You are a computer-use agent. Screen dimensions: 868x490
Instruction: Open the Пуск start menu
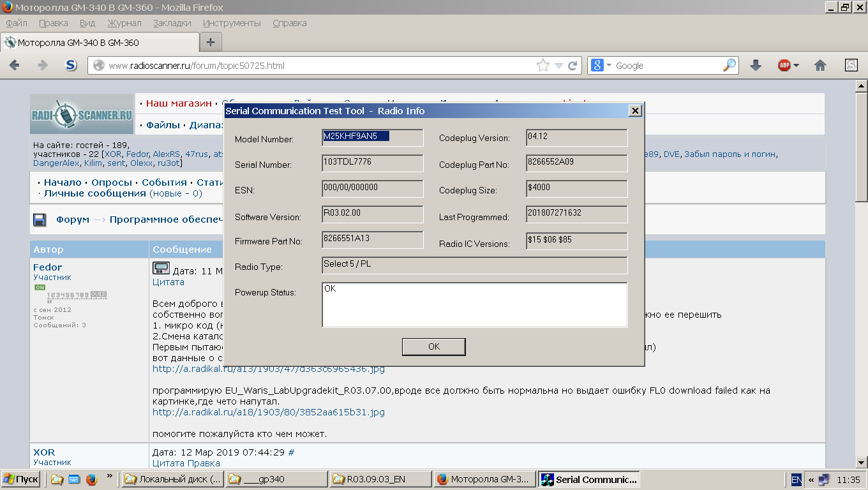pos(21,479)
